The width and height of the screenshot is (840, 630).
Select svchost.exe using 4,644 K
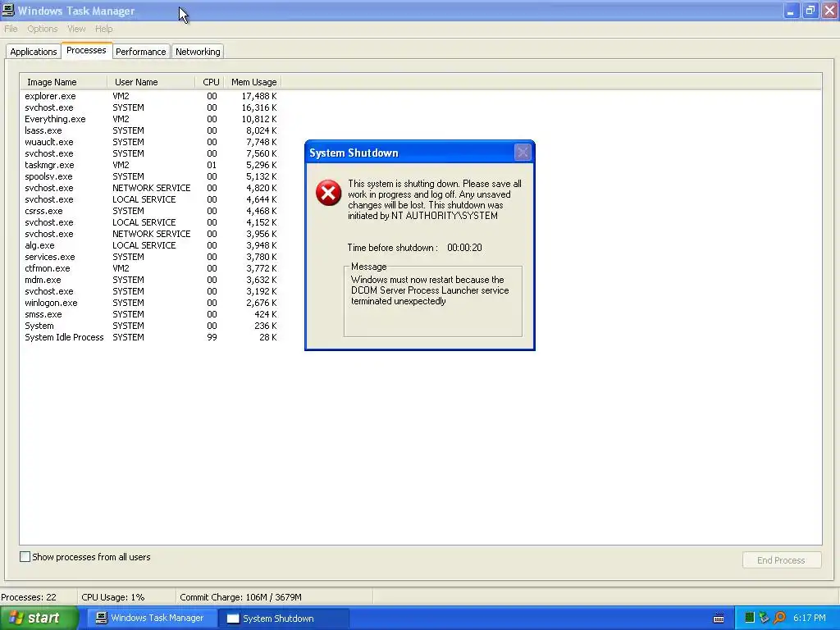pyautogui.click(x=151, y=199)
